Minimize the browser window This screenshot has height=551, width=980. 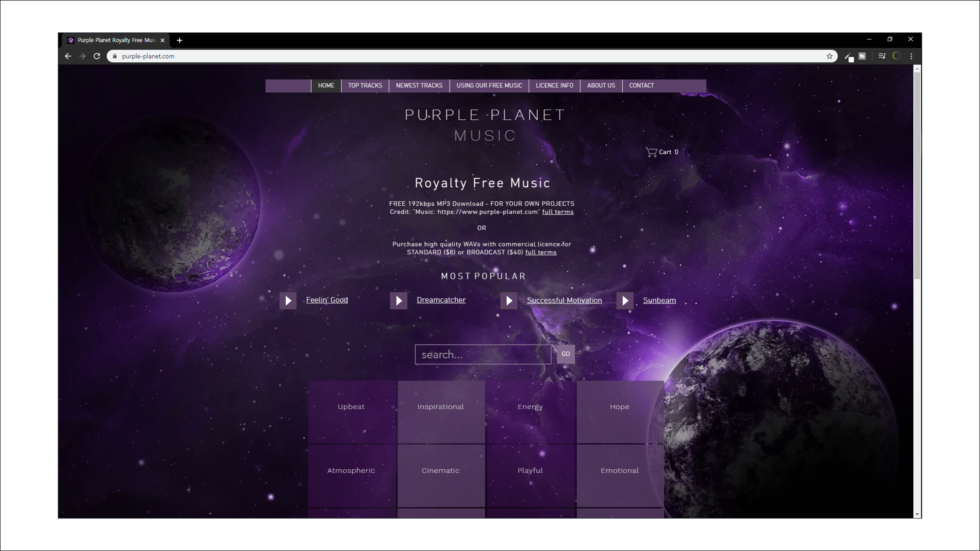point(869,39)
